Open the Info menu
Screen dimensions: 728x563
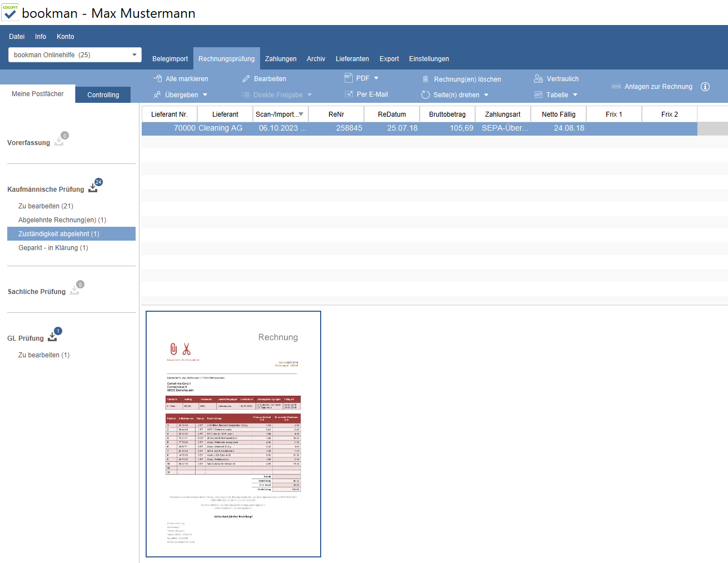41,37
